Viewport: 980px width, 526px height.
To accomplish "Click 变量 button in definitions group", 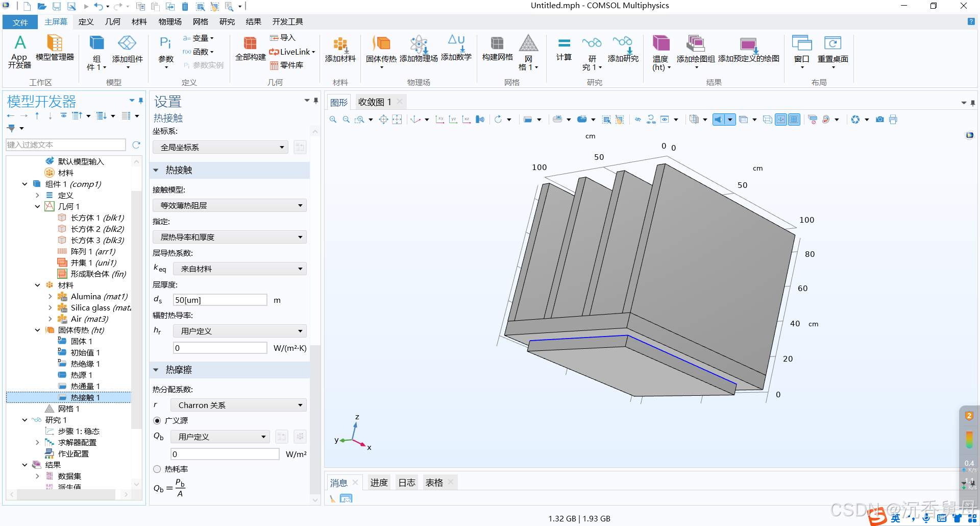I will click(x=199, y=38).
